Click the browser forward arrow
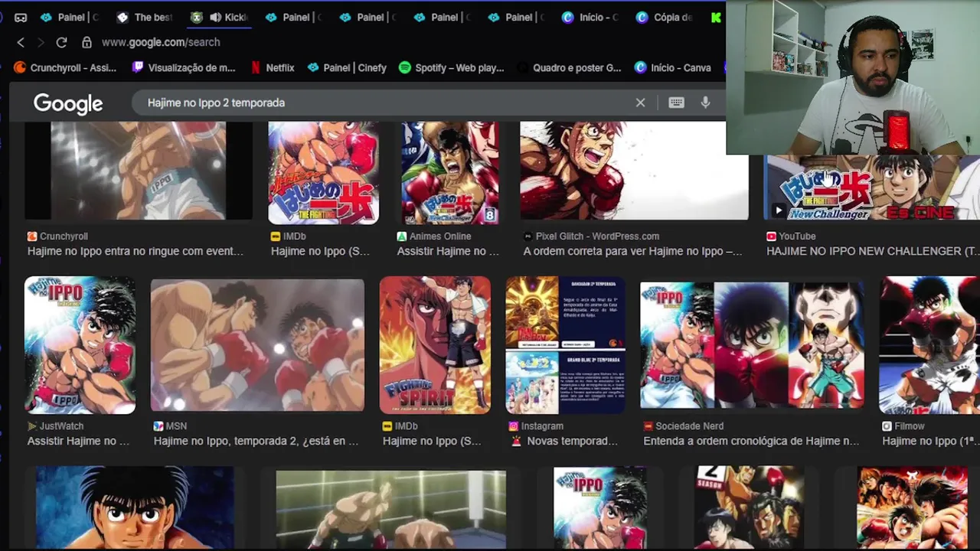The width and height of the screenshot is (980, 551). 41,42
